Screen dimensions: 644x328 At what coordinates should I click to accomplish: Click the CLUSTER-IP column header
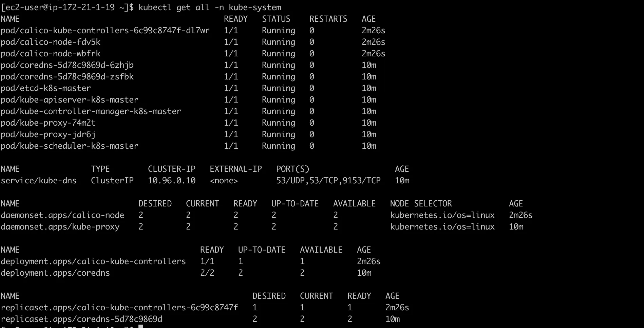172,169
